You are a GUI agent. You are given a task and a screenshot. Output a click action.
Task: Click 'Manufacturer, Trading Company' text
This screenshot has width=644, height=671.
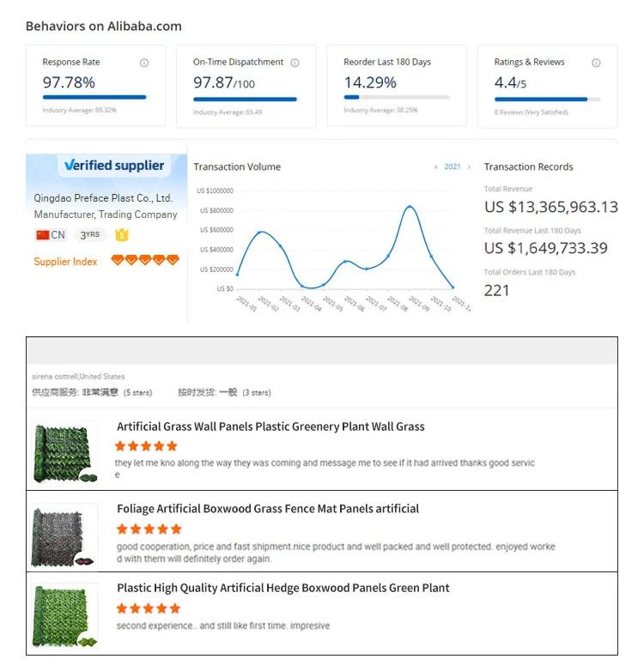tap(106, 215)
